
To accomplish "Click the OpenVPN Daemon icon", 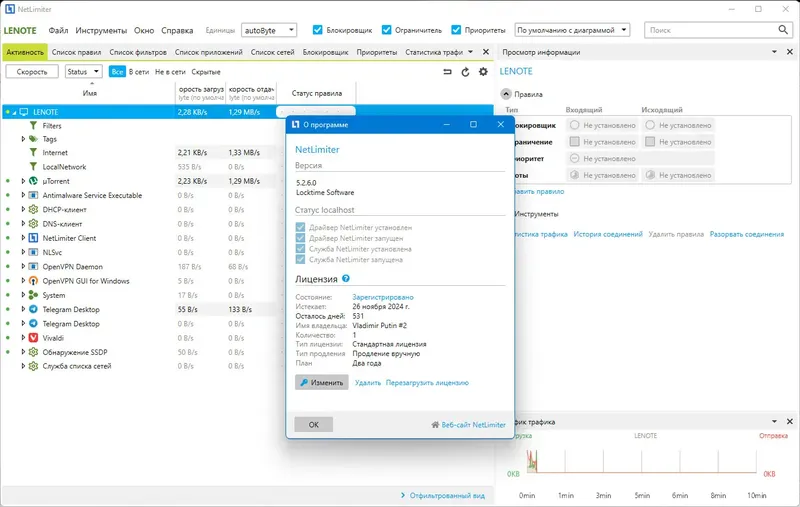I will pos(33,267).
